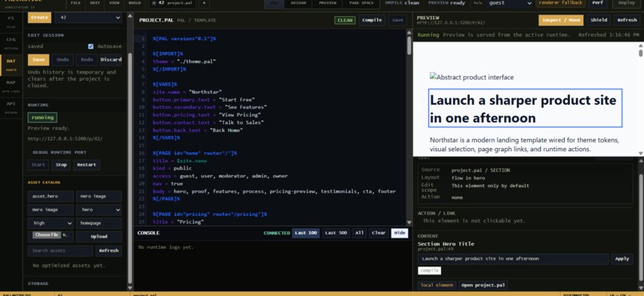Click Save in Edit Session
The image size is (644, 296).
[x=38, y=60]
